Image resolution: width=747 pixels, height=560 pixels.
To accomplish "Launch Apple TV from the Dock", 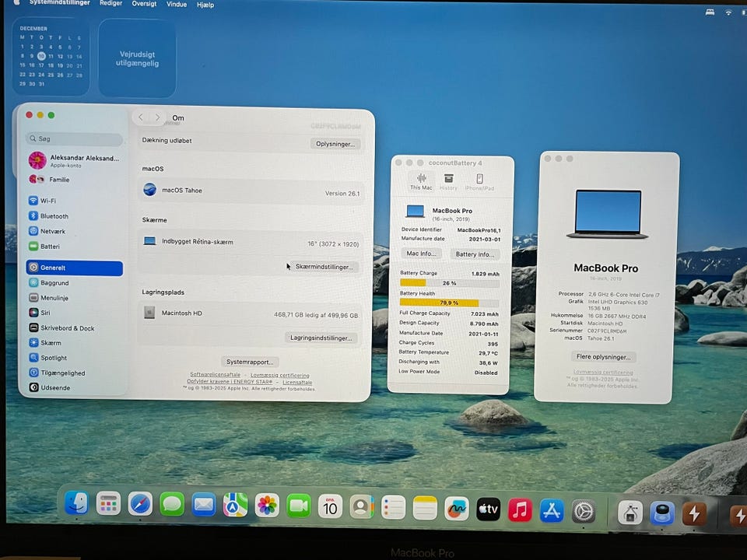I will 489,509.
